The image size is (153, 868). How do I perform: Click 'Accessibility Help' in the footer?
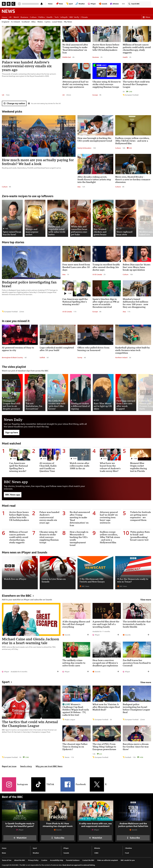[x=57, y=860]
